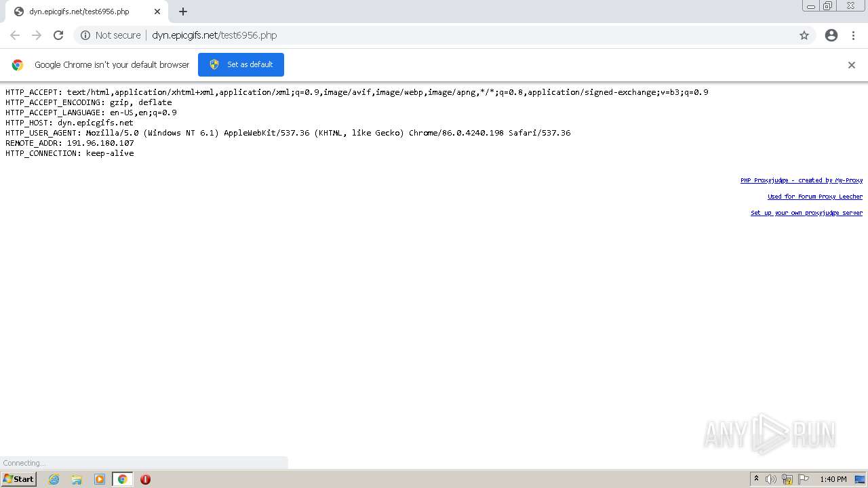
Task: Open the Windows Start menu
Action: (18, 479)
